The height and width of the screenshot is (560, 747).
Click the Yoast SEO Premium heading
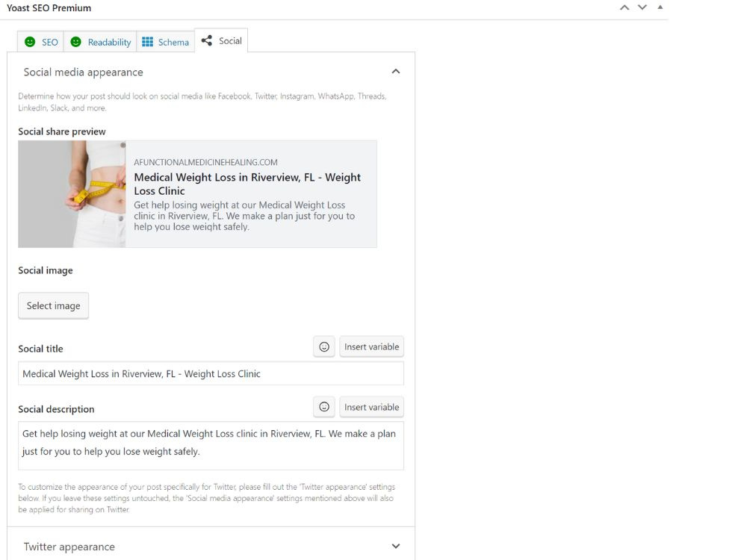click(49, 8)
